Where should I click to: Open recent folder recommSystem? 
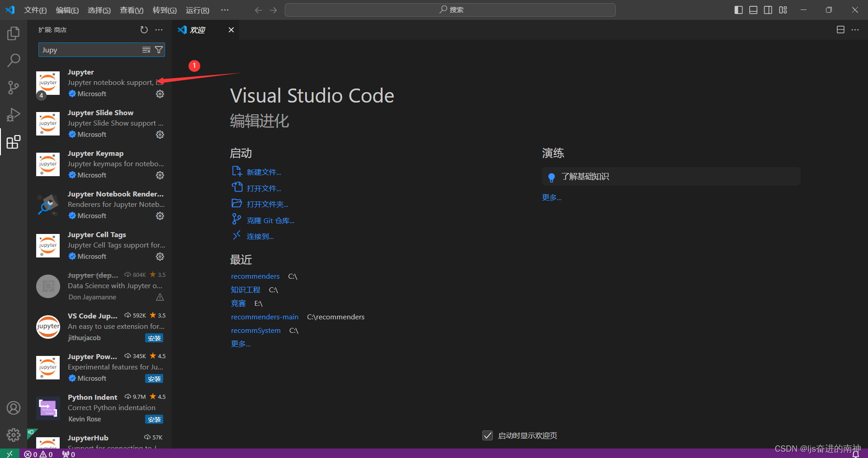click(x=255, y=331)
